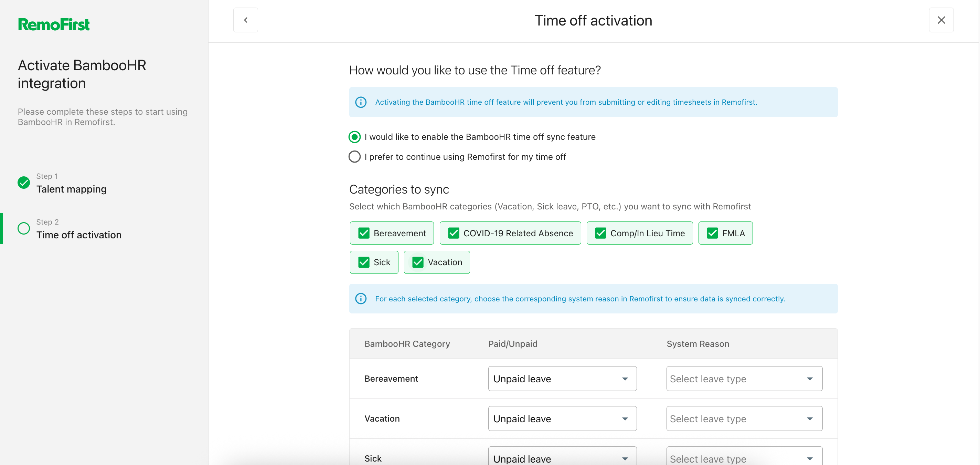Click the Categories to sync heading
This screenshot has width=980, height=465.
[x=399, y=189]
